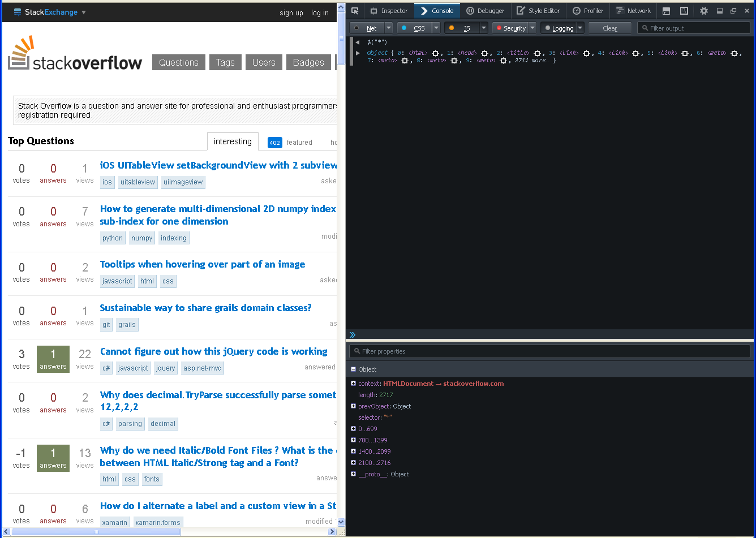Toggle the Security filter button
The width and height of the screenshot is (756, 538).
510,28
